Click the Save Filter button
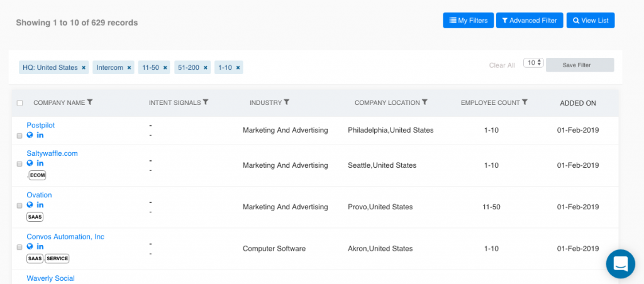 [580, 65]
